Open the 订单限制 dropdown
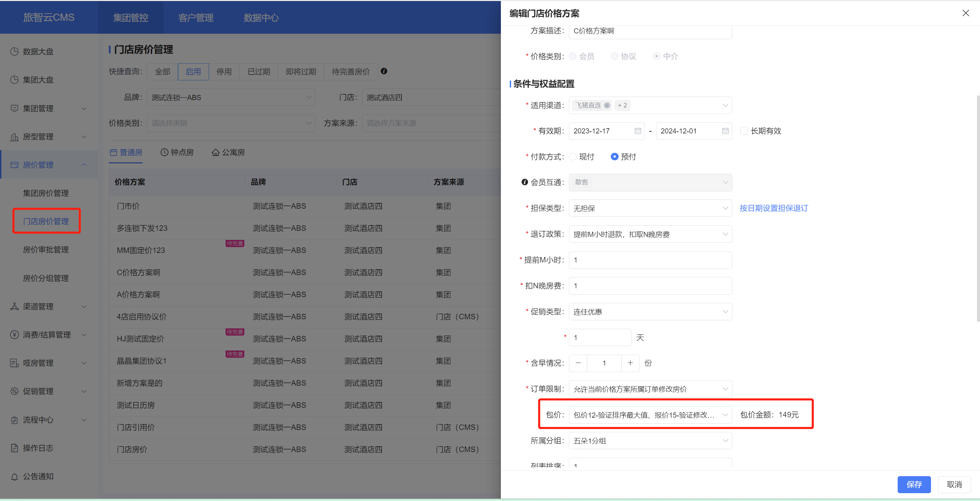Screen dimensions: 980x501 pyautogui.click(x=650, y=389)
